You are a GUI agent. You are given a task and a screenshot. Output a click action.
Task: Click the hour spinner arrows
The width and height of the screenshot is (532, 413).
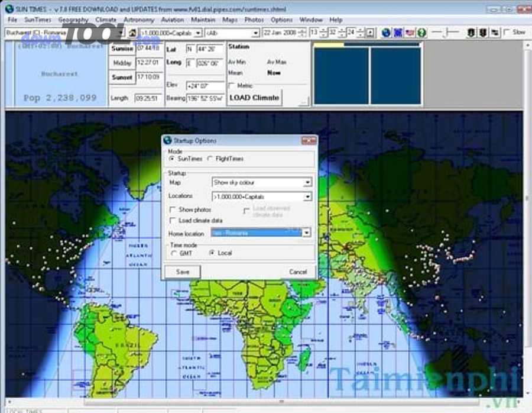click(x=323, y=33)
